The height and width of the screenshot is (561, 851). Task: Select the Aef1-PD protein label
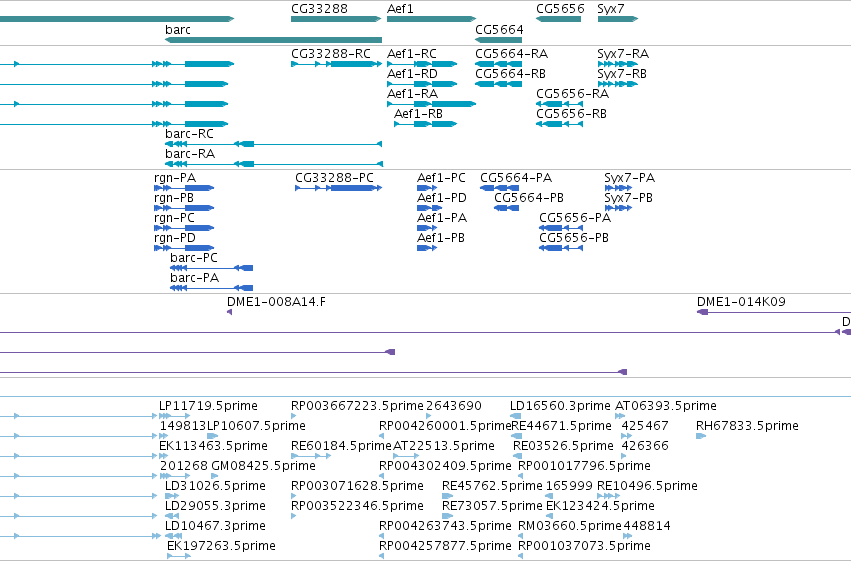(x=441, y=198)
